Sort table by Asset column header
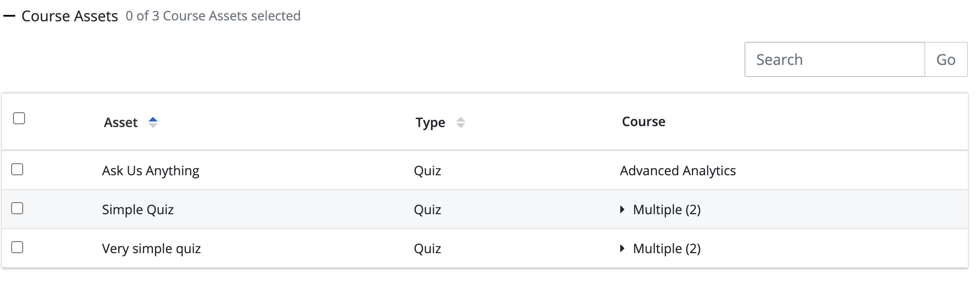This screenshot has width=980, height=281. (121, 122)
